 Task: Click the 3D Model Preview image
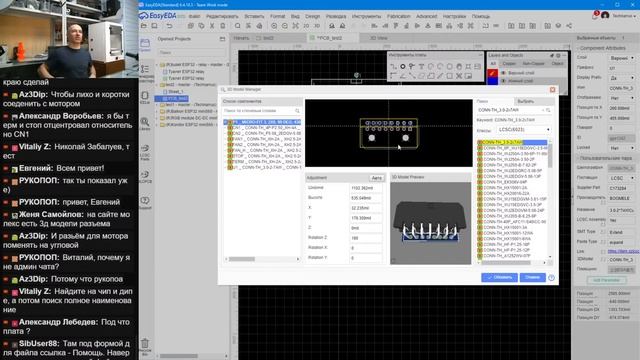(430, 223)
